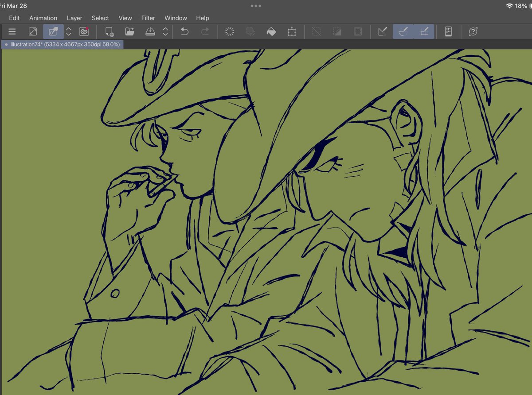Viewport: 532px width, 395px height.
Task: Fill with the paint bucket icon
Action: tap(271, 31)
